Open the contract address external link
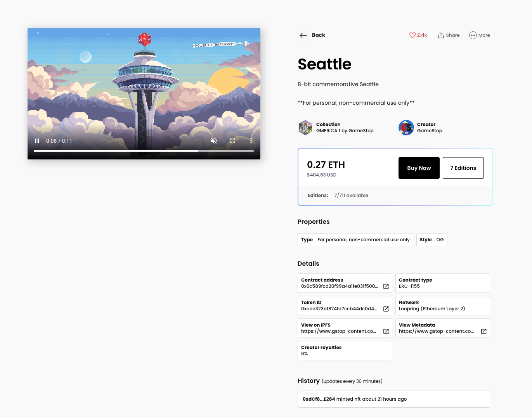This screenshot has width=532, height=417. point(386,286)
